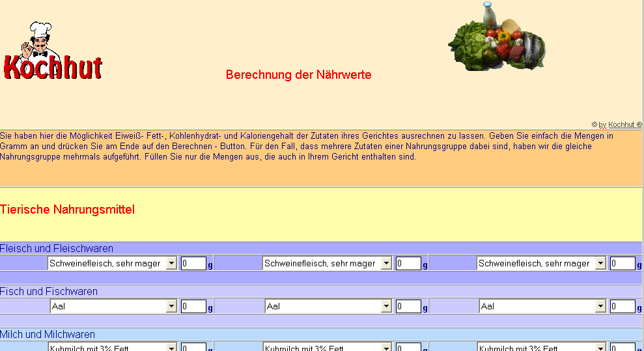Click the gram field beside the rightmost Aal dropdown
Screen dimensions: 644x351
point(623,306)
